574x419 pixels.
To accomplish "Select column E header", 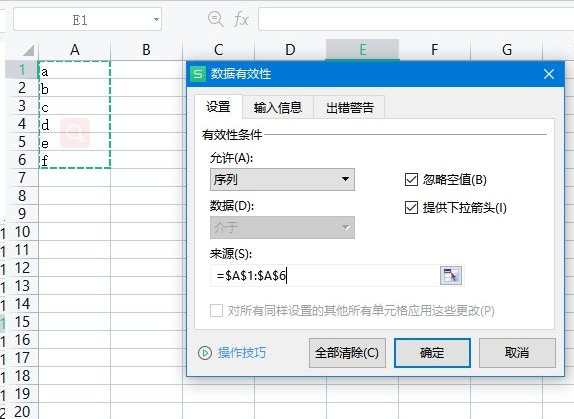I will pos(362,50).
